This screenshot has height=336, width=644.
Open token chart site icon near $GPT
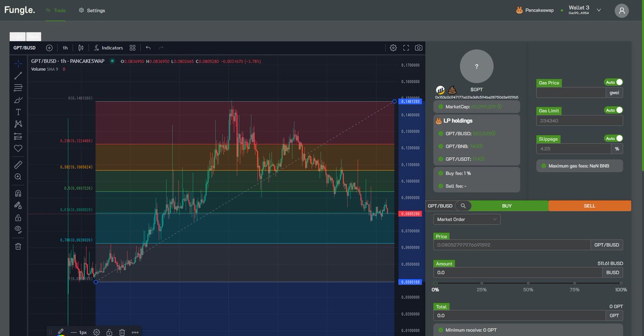[x=440, y=90]
